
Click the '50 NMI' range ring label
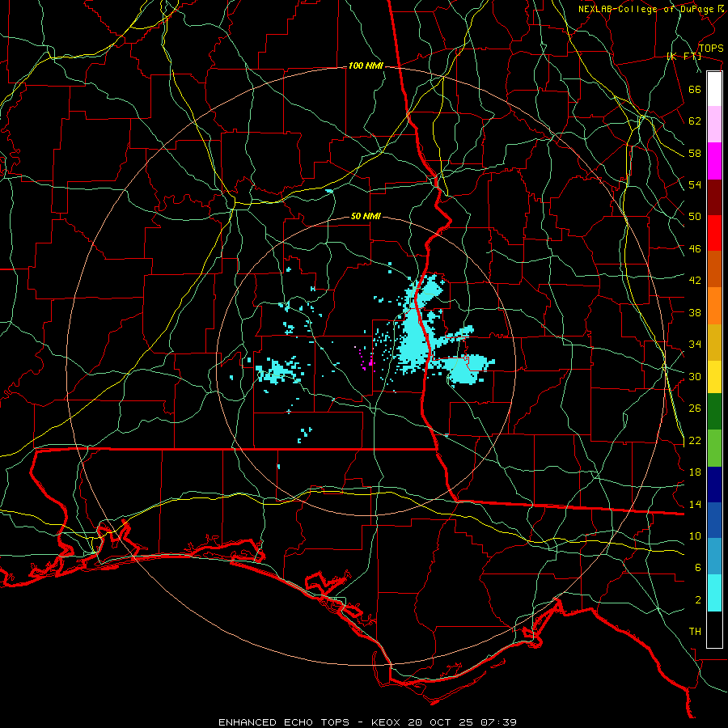pos(366,216)
